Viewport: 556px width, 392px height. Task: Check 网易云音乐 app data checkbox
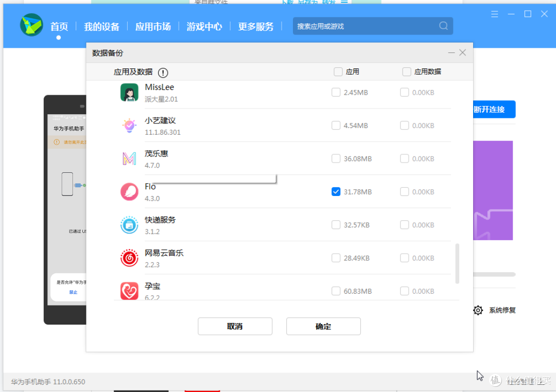click(x=404, y=258)
